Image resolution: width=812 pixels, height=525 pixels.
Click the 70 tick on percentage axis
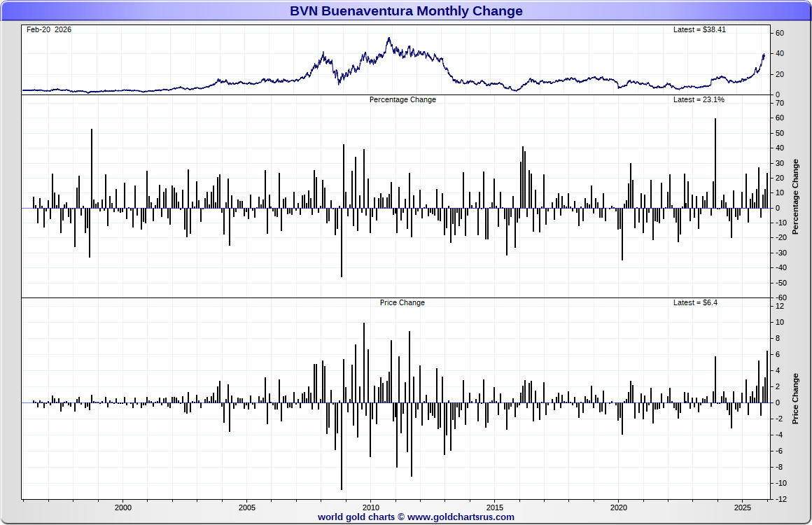click(780, 103)
